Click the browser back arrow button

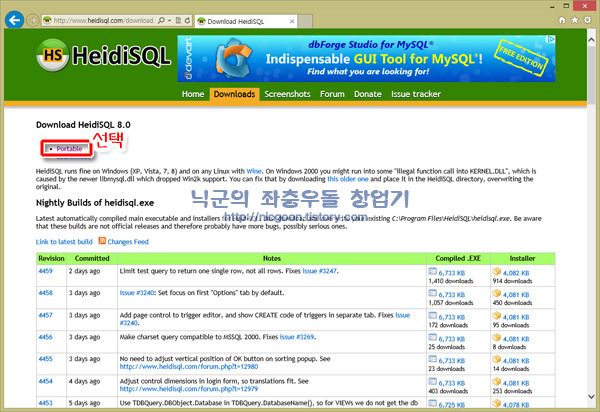(x=15, y=20)
